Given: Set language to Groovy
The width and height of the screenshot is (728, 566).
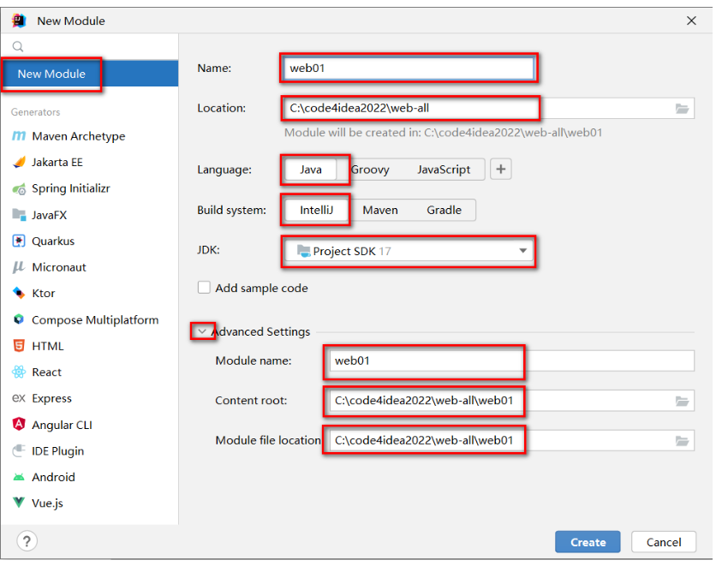Looking at the screenshot, I should [370, 170].
